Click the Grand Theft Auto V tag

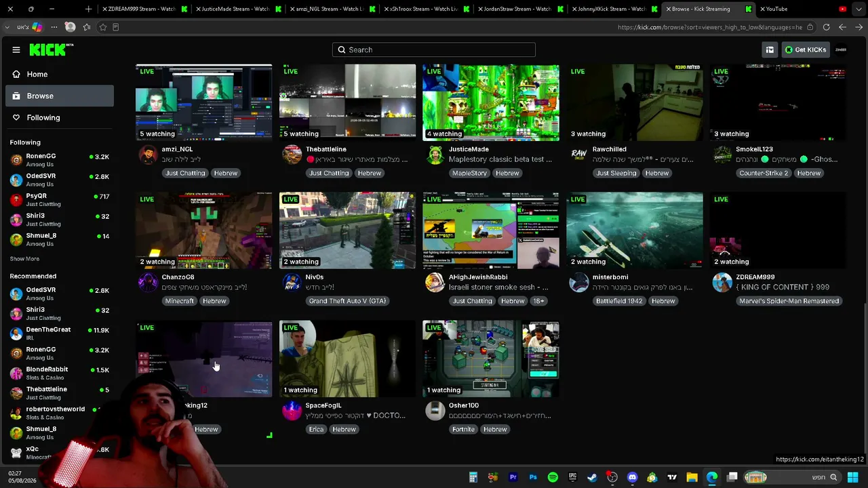pos(347,301)
